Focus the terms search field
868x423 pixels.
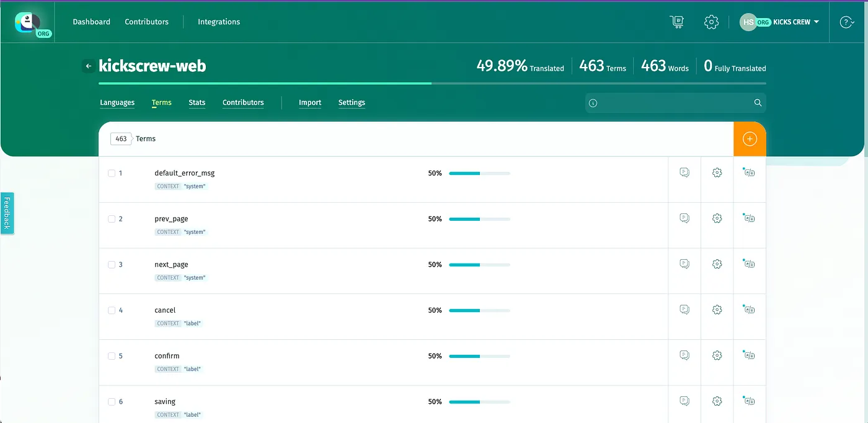[676, 103]
